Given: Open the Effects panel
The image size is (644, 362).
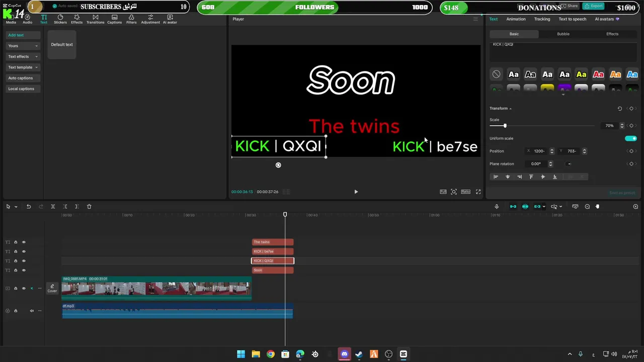Looking at the screenshot, I should (76, 19).
